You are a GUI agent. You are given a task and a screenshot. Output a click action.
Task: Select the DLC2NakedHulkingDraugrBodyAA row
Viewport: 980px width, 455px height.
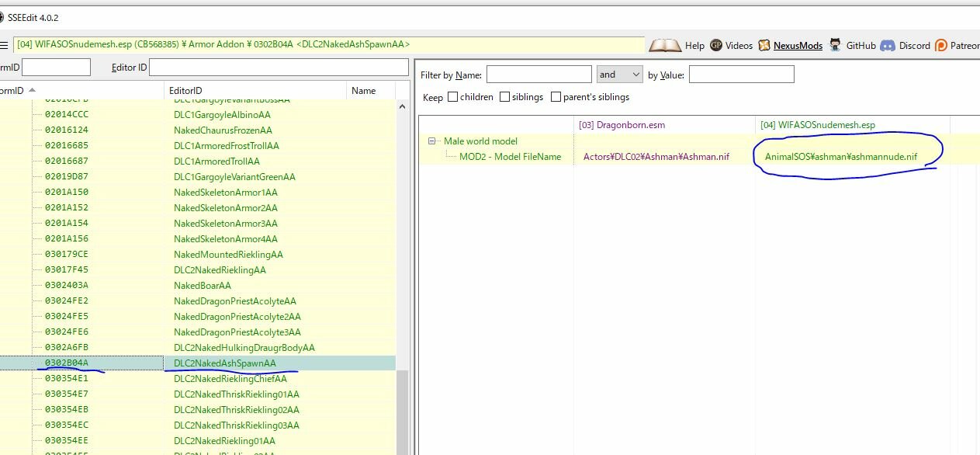pyautogui.click(x=198, y=348)
